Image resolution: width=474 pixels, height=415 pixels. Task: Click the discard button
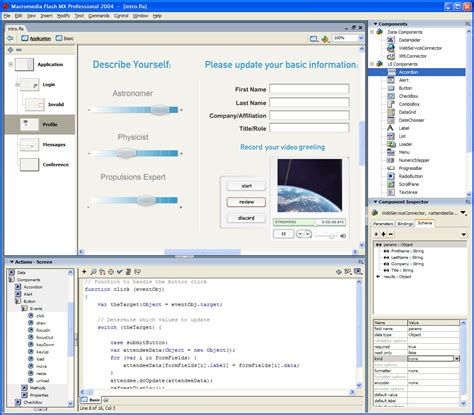tap(246, 218)
